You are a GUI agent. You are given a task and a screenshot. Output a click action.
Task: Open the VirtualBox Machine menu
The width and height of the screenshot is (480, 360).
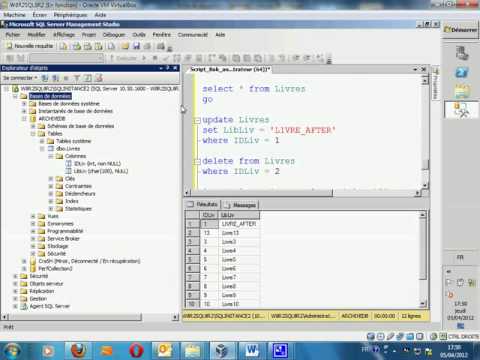tap(14, 15)
